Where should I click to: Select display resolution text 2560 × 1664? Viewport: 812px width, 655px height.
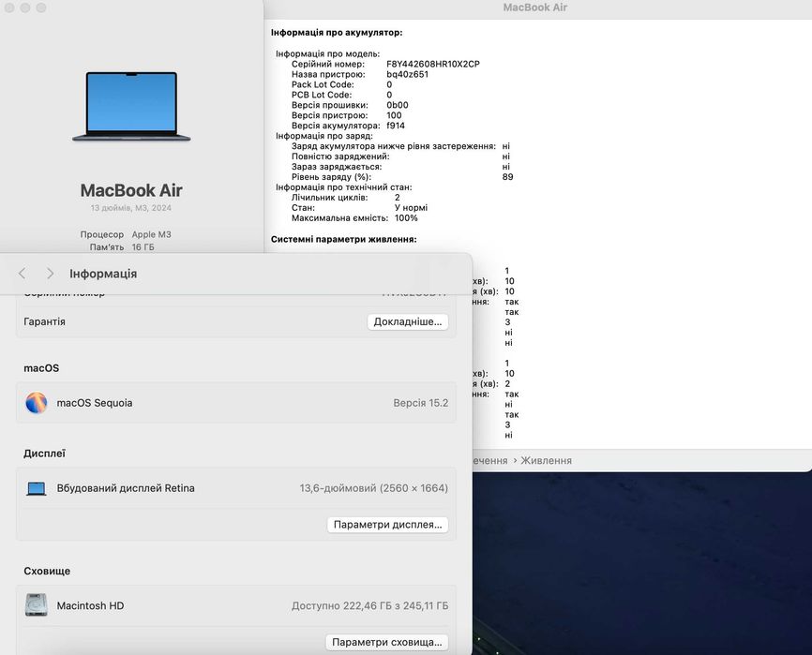coord(414,488)
